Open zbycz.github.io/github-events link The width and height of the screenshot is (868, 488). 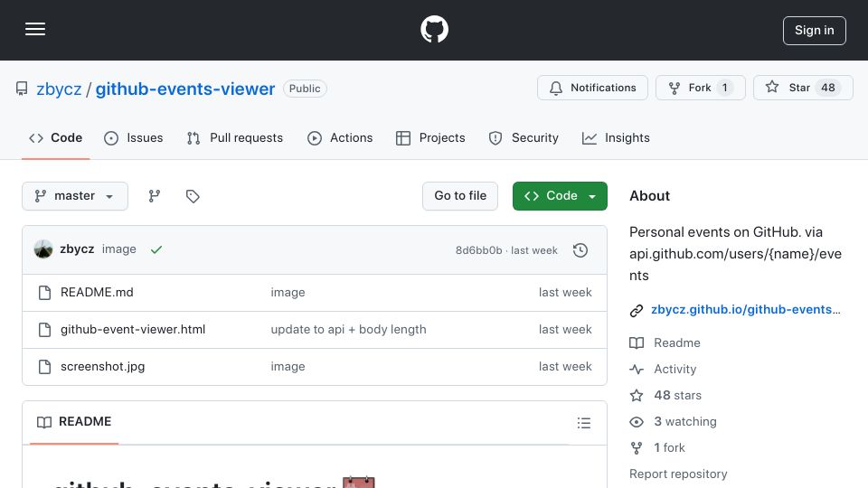pyautogui.click(x=746, y=309)
